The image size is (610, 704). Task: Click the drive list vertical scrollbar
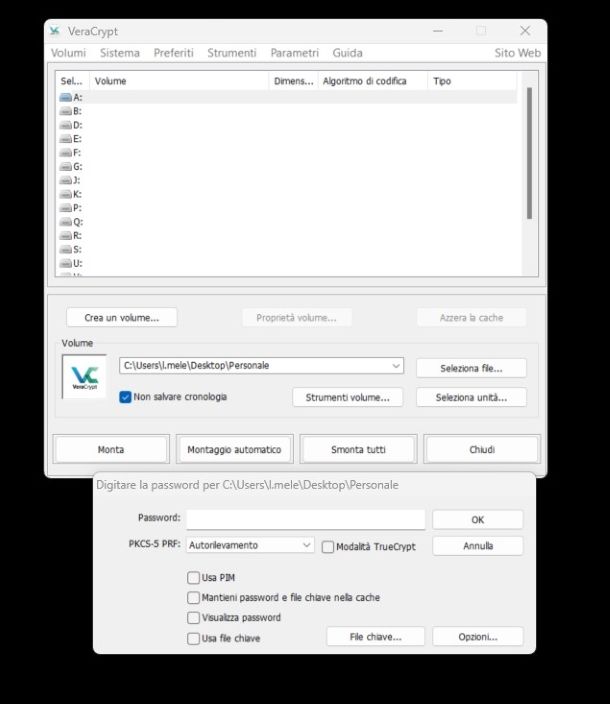[x=530, y=153]
